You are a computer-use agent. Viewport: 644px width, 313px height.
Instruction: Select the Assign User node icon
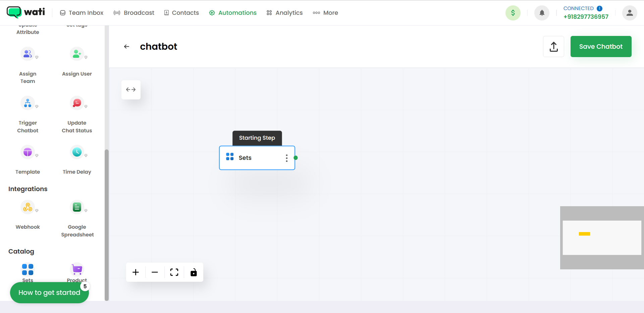77,54
